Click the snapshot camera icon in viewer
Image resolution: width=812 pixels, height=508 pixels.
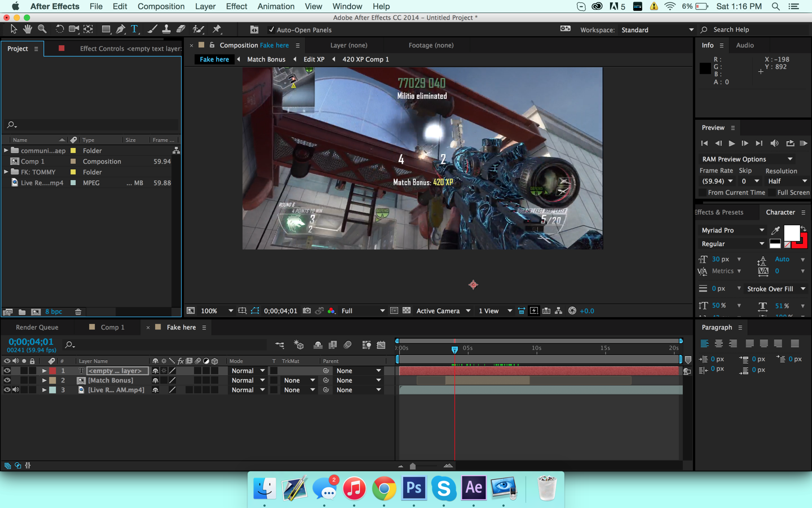pos(307,311)
